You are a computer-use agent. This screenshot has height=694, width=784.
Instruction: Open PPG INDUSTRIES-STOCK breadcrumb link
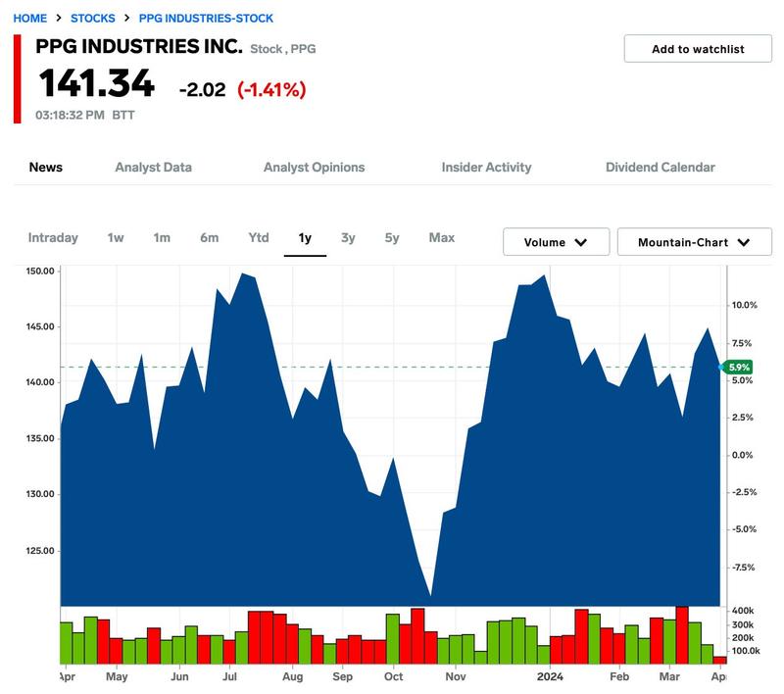point(206,19)
